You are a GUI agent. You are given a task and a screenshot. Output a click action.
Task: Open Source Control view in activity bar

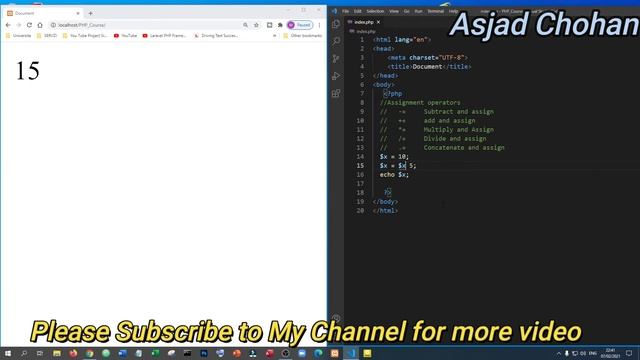[336, 58]
